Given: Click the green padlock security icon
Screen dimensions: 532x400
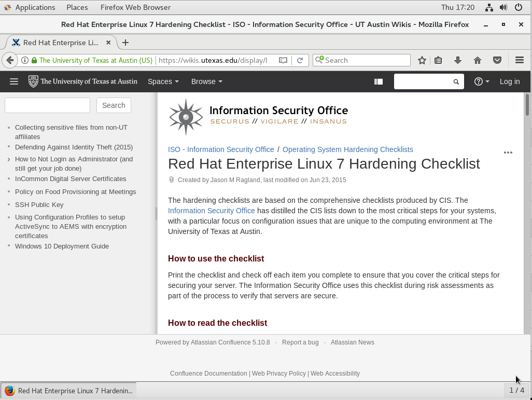Looking at the screenshot, I should pyautogui.click(x=34, y=61).
